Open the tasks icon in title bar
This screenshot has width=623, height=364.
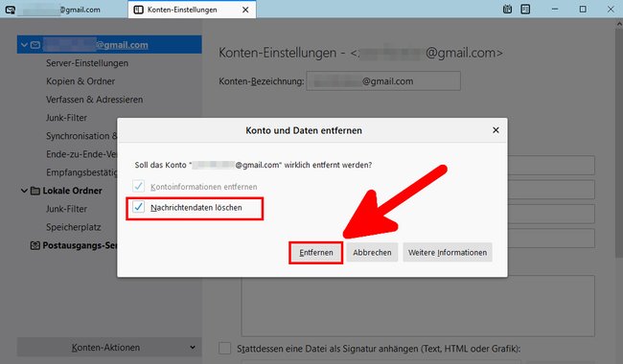(x=525, y=10)
